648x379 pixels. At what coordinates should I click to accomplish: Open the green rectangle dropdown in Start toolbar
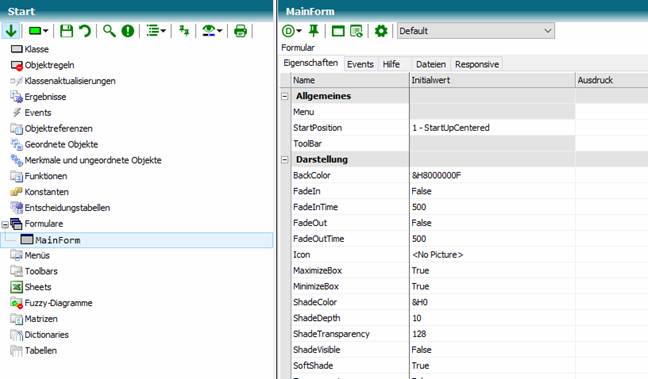38,31
